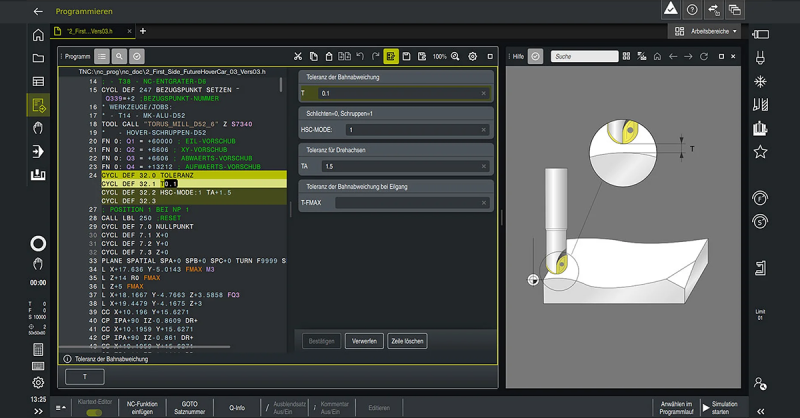Open Home in left sidebar
The image size is (800, 418).
[x=38, y=35]
